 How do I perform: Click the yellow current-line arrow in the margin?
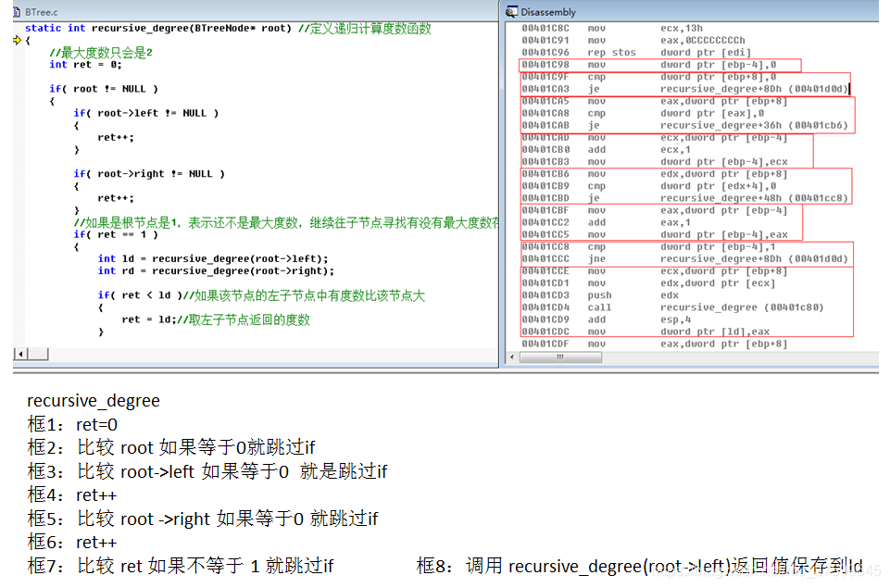click(17, 41)
